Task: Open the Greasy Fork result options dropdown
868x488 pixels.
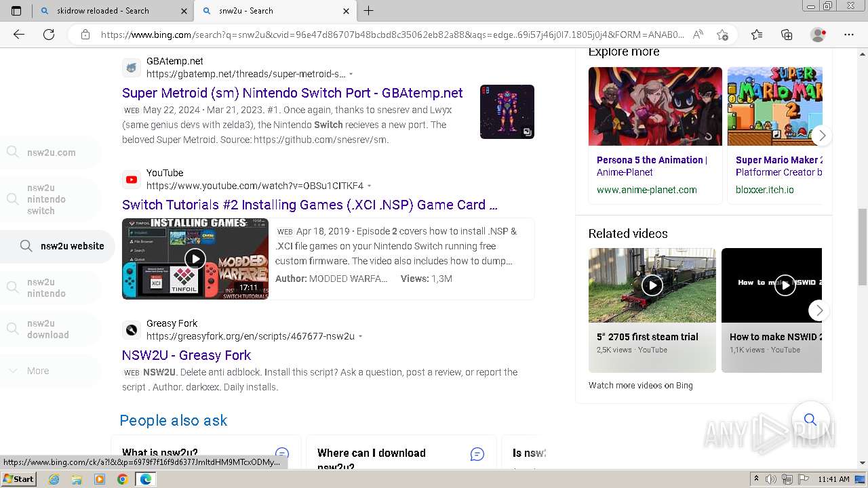Action: click(360, 336)
